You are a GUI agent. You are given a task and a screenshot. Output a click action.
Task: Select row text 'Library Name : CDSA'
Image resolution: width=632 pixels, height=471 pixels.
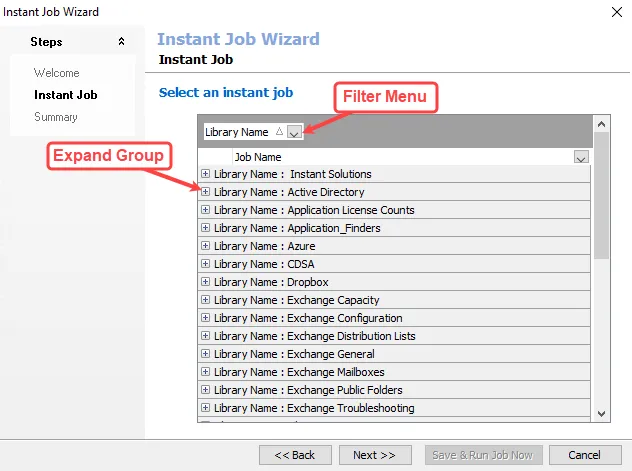point(264,264)
